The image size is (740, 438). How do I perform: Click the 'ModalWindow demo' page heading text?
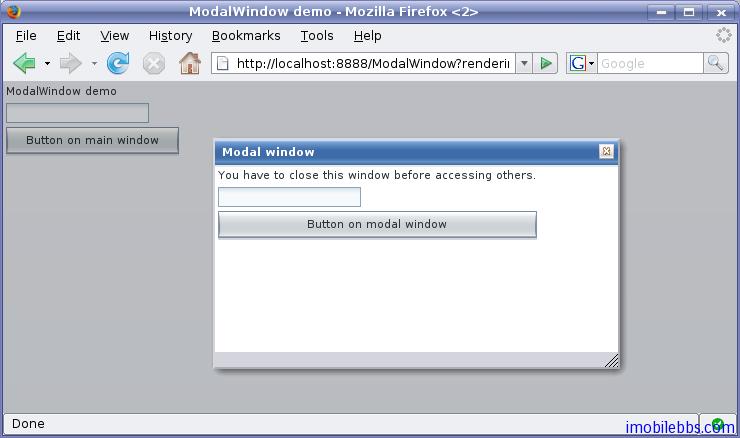(x=61, y=91)
